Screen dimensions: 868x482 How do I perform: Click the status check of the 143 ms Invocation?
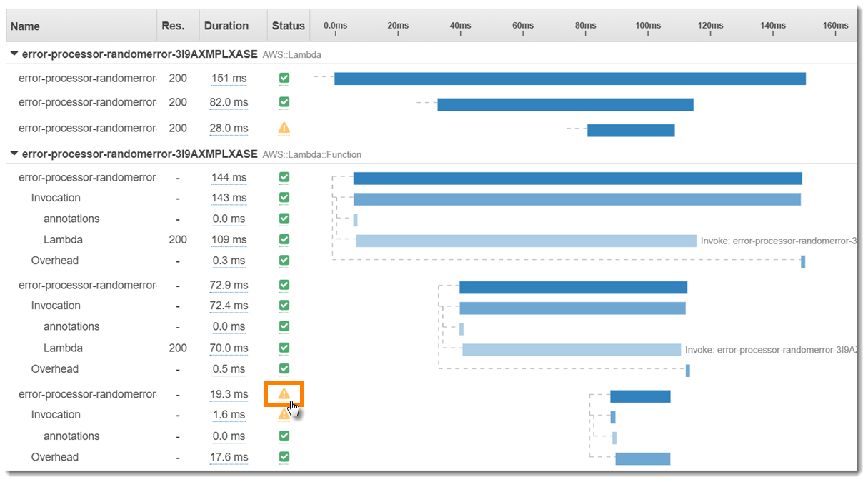point(284,198)
